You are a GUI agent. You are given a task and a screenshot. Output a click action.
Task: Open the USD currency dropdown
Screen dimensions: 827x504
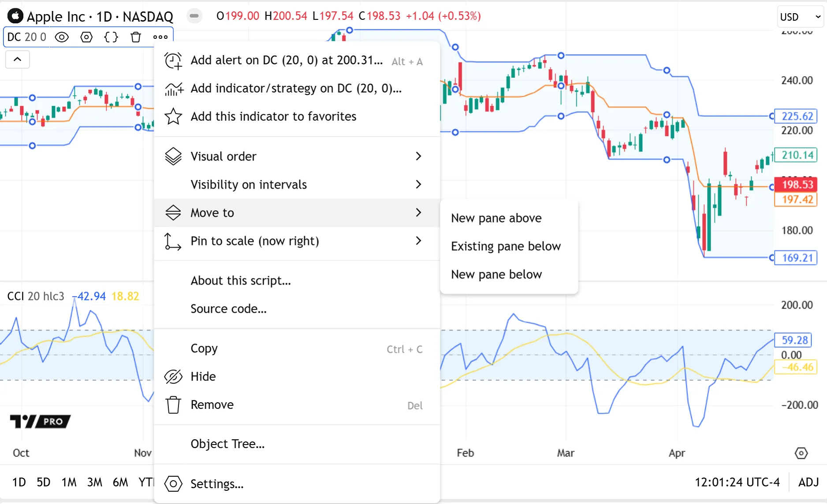pyautogui.click(x=800, y=17)
